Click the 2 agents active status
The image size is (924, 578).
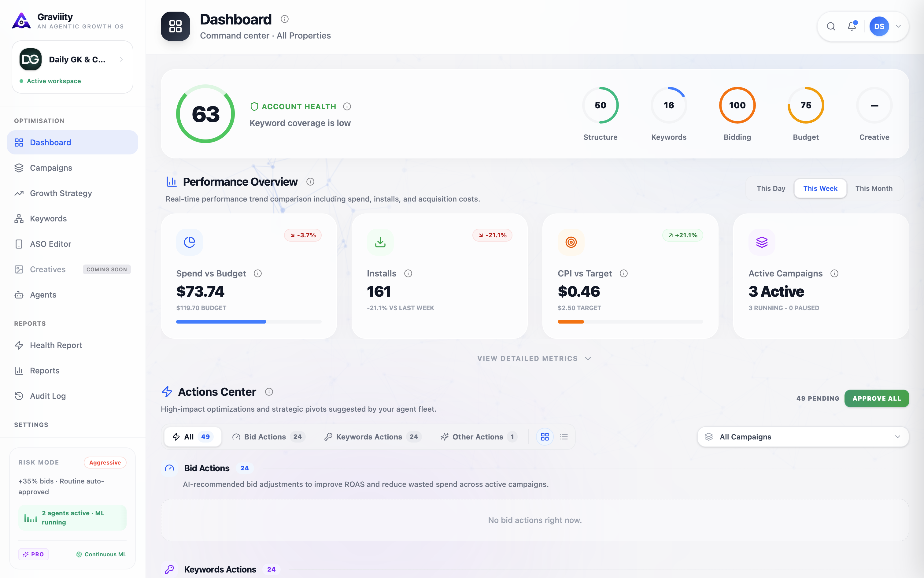pyautogui.click(x=72, y=517)
